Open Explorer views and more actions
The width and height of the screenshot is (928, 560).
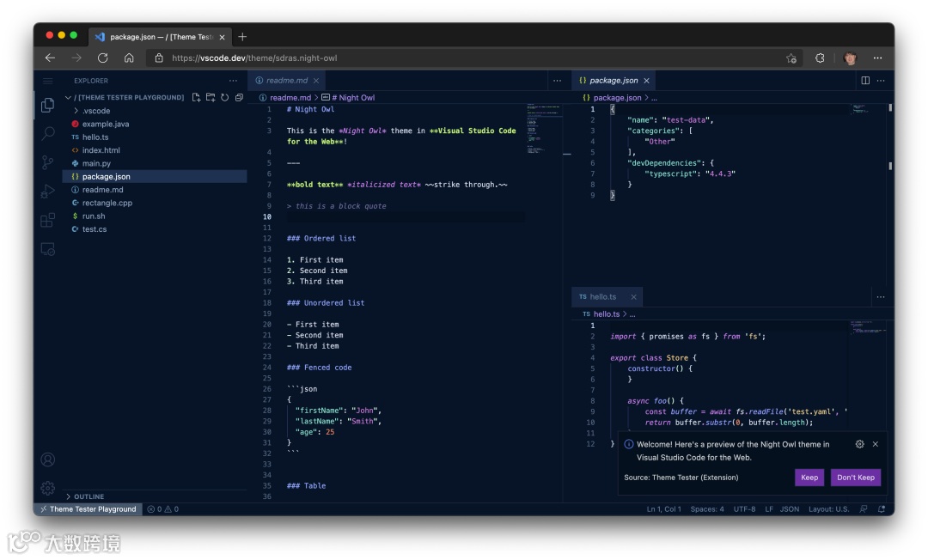233,81
